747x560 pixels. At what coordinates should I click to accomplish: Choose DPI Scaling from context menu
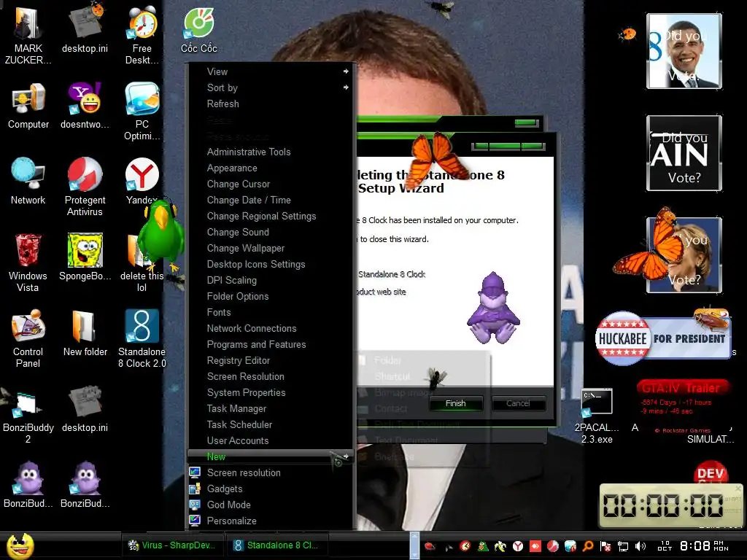[271, 280]
